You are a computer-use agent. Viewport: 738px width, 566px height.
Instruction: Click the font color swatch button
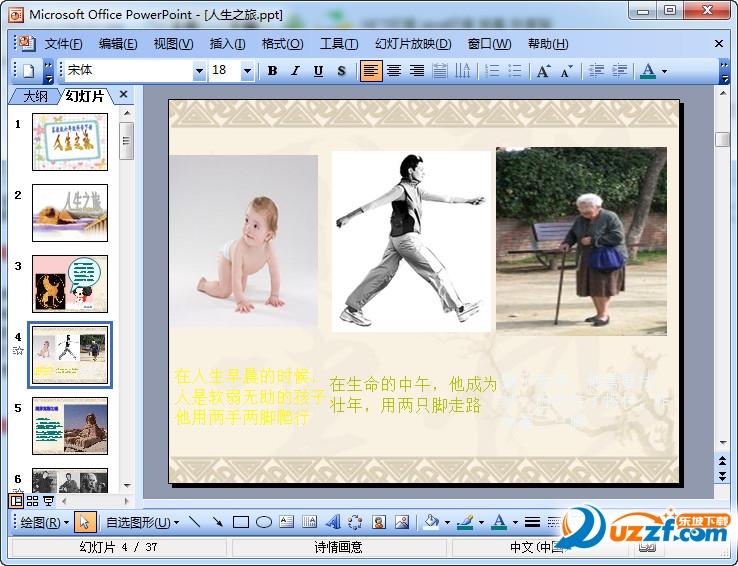point(648,71)
